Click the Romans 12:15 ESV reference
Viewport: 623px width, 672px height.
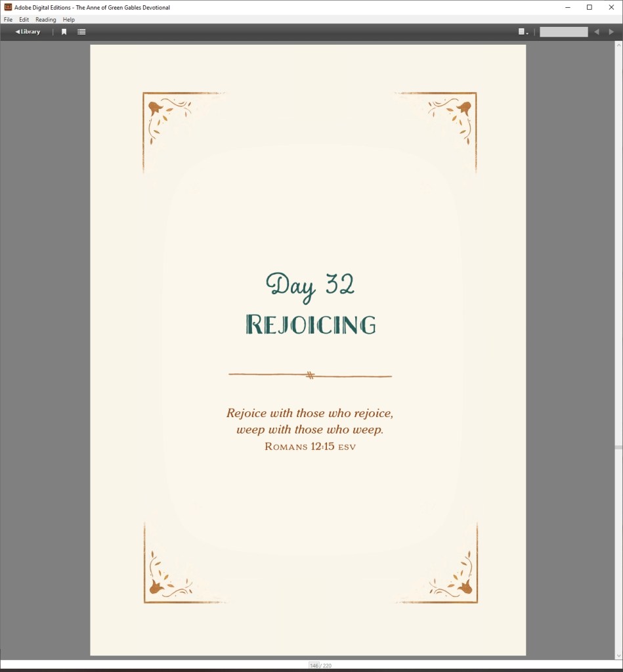coord(310,447)
